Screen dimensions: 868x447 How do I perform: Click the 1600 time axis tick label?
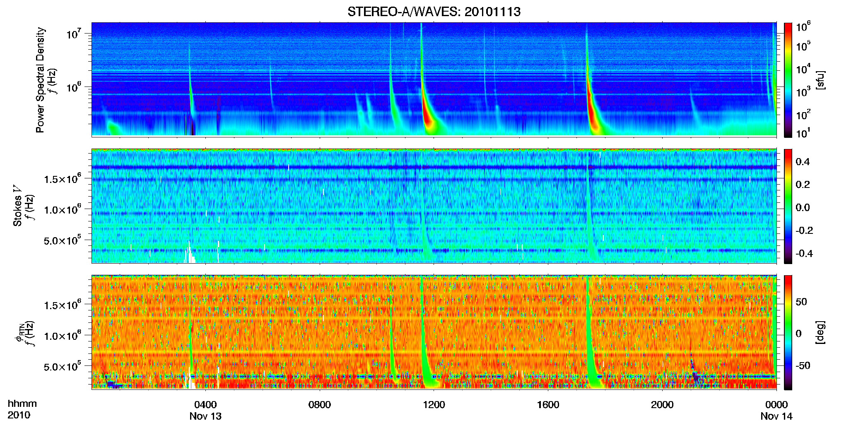(548, 405)
